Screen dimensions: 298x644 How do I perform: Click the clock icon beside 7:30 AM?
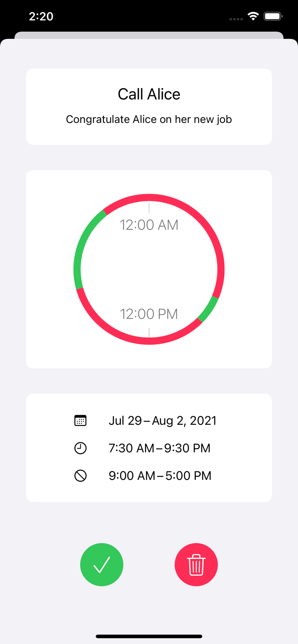tap(80, 448)
